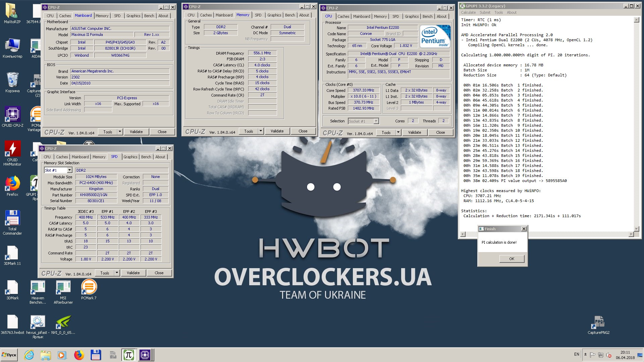This screenshot has width=644, height=362.
Task: Click the Core Speed value 3707.33 MHz
Action: click(363, 90)
